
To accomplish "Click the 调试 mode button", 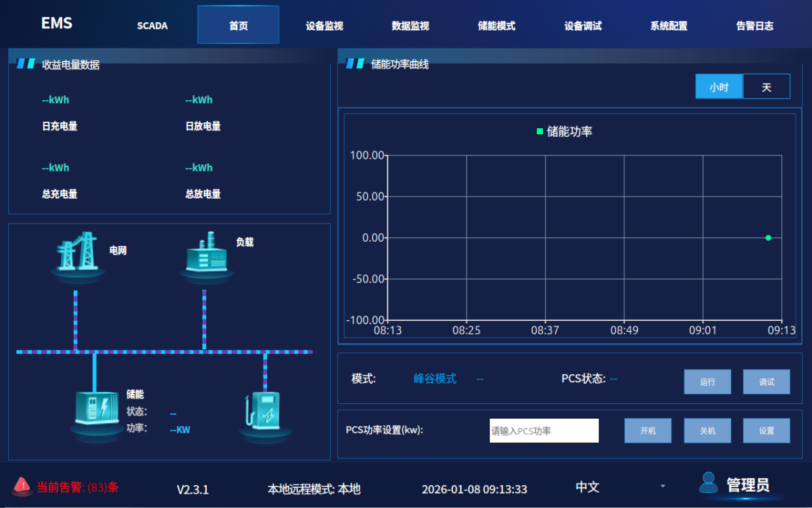I will pyautogui.click(x=767, y=382).
